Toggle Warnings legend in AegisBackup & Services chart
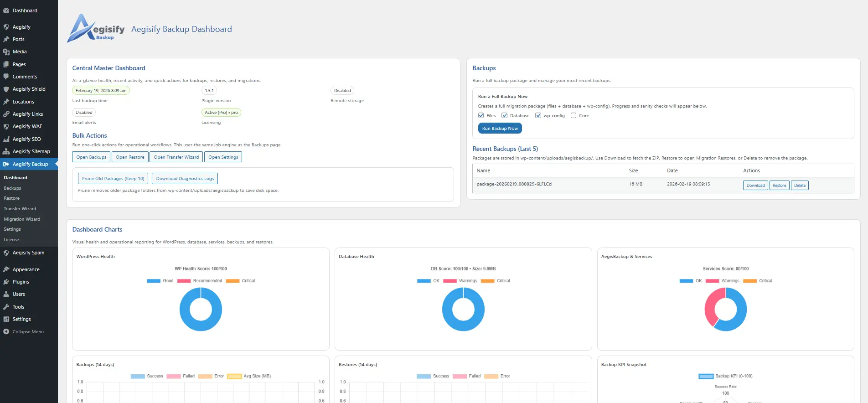Image resolution: width=868 pixels, height=403 pixels. point(722,281)
